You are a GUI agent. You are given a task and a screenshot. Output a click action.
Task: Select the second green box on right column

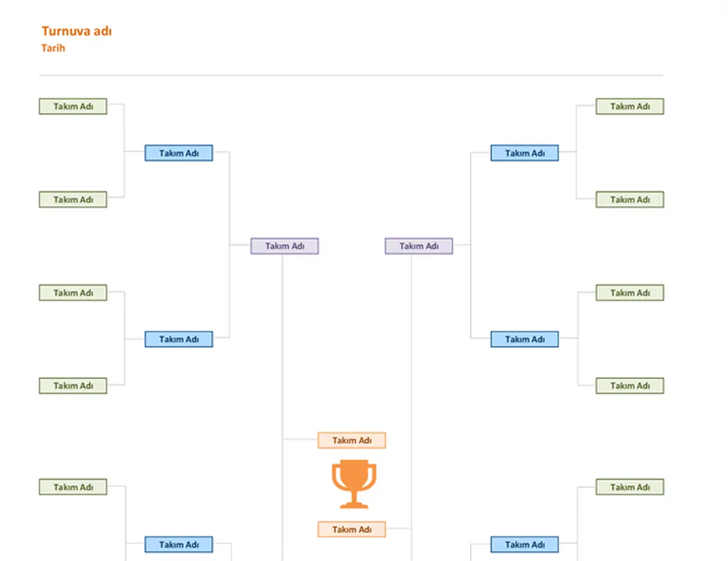coord(630,200)
